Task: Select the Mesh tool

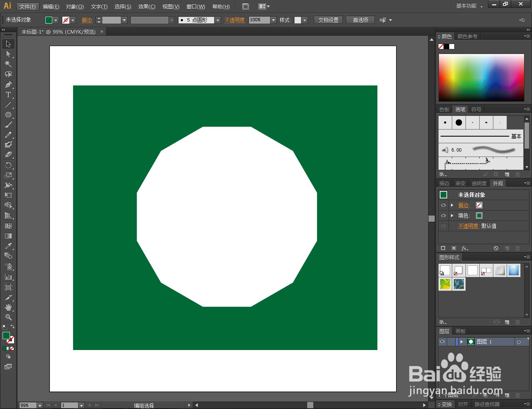Action: point(8,226)
